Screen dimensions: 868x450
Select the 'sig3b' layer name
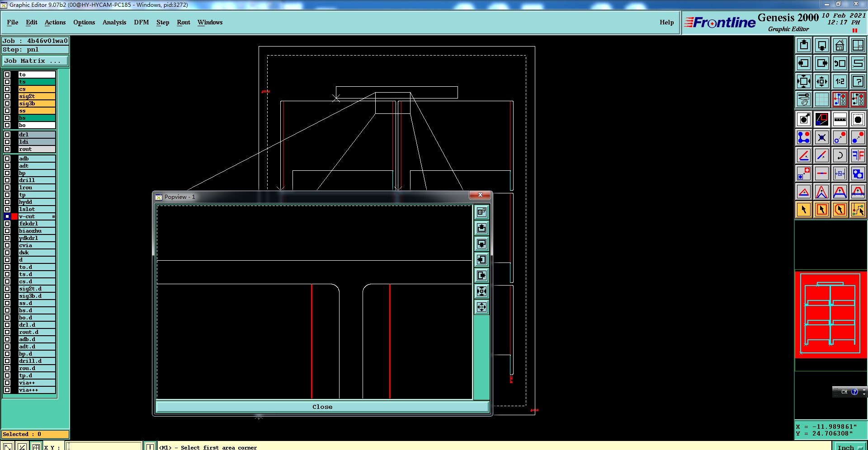click(37, 103)
